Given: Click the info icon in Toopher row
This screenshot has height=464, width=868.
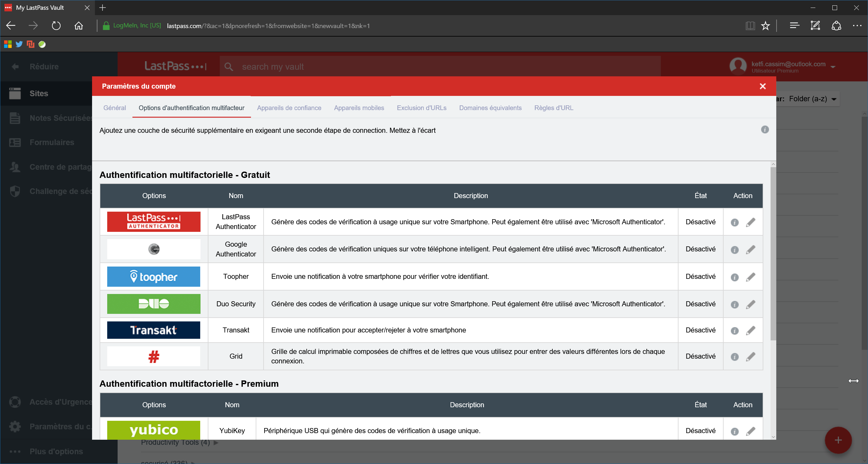Looking at the screenshot, I should pos(735,277).
